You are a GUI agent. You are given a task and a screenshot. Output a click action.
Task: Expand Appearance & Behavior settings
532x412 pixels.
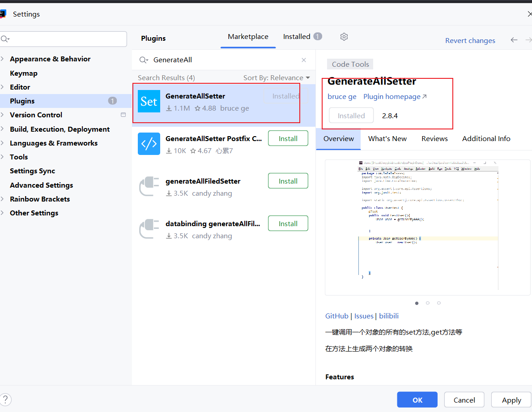[2, 59]
